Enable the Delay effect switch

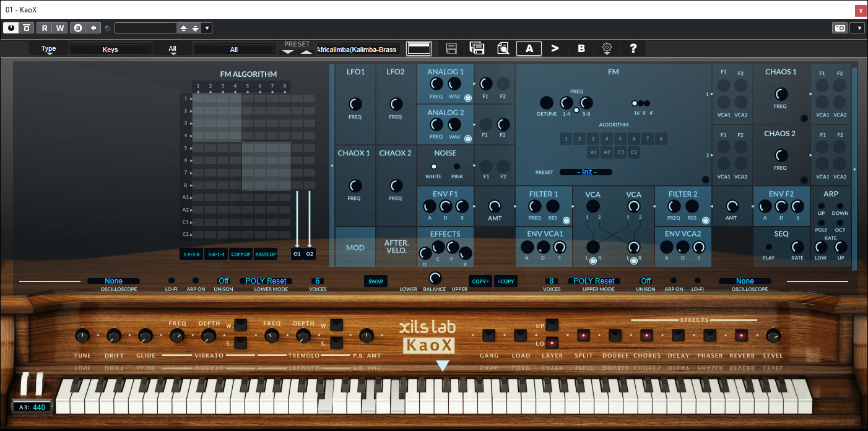point(678,336)
